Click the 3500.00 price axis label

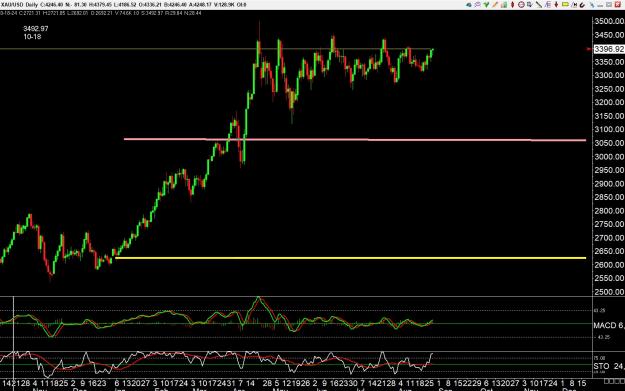click(609, 22)
